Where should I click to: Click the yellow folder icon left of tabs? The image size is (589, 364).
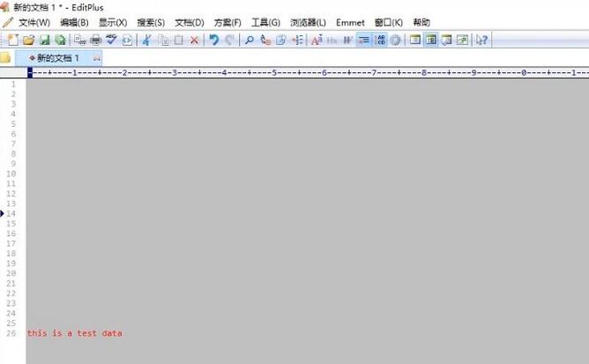click(x=5, y=57)
